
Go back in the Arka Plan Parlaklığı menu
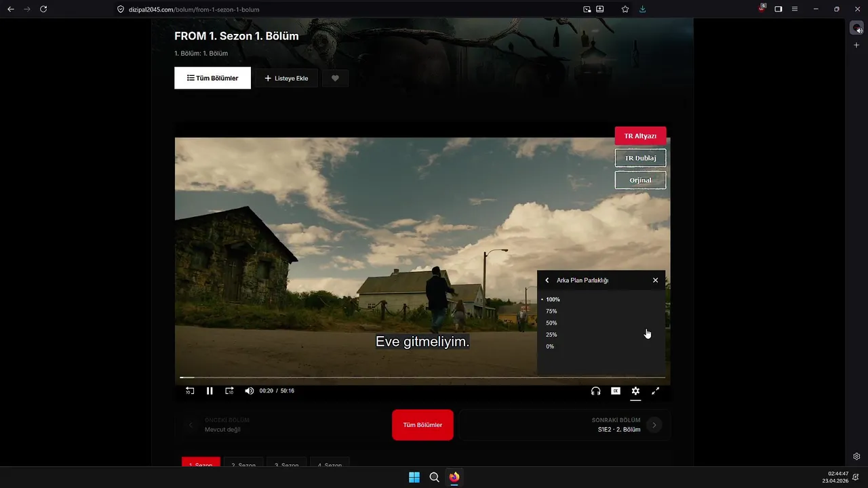[x=547, y=280]
